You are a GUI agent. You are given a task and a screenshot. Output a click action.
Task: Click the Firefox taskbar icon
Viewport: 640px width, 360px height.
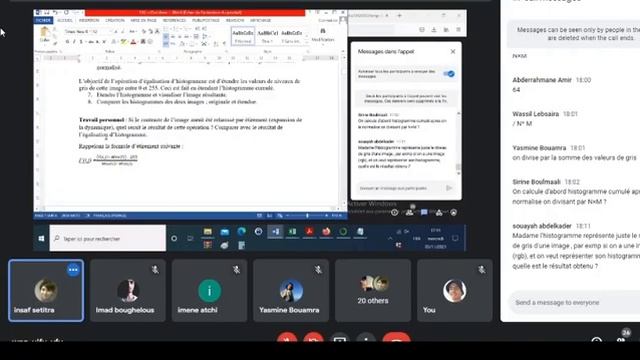coord(326,231)
